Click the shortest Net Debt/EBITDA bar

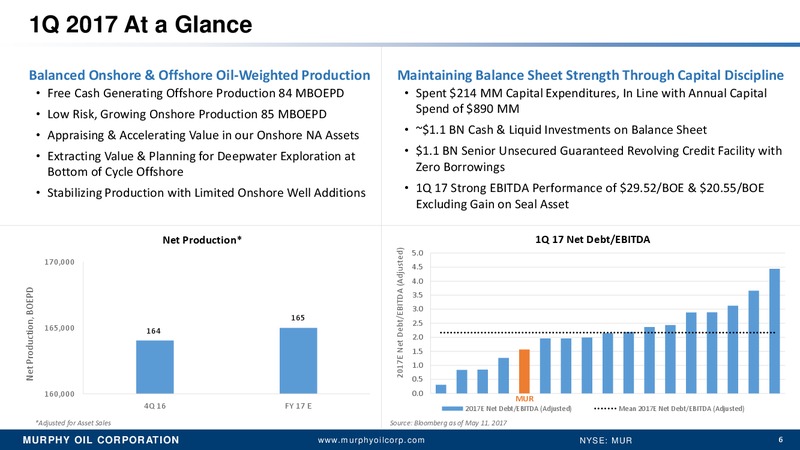point(441,389)
